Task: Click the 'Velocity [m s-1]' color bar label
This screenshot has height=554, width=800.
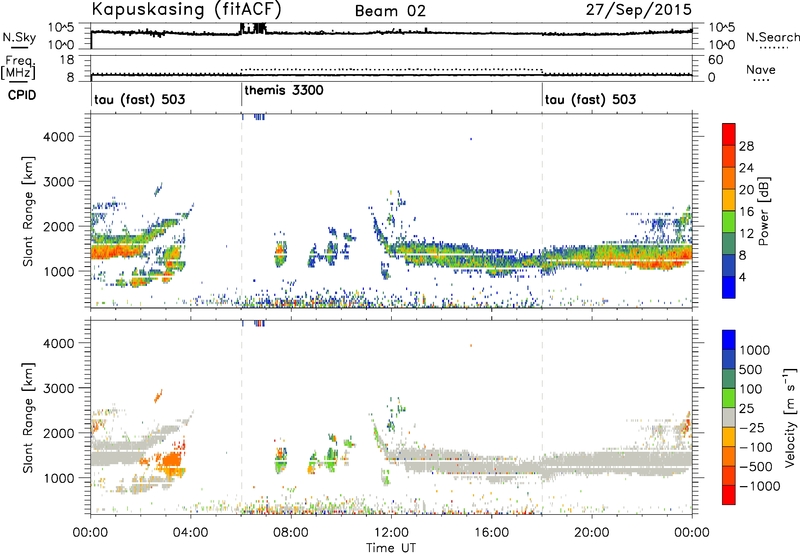Action: (790, 417)
